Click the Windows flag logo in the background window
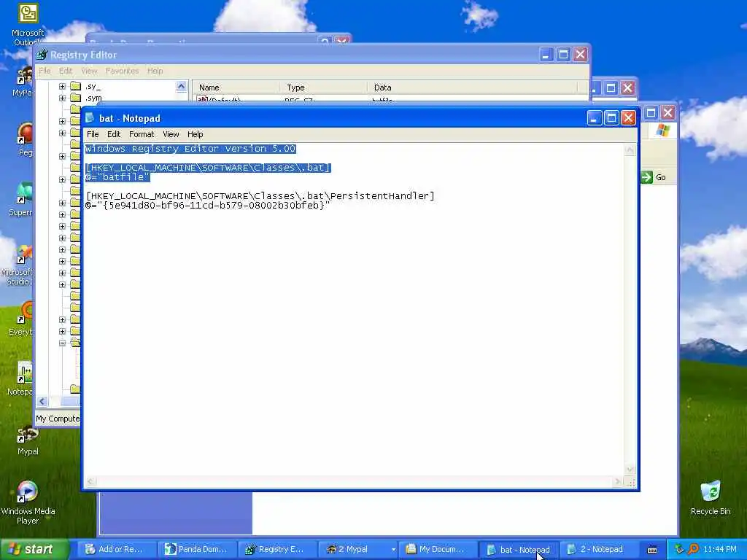Viewport: 747px width, 560px height. [662, 130]
